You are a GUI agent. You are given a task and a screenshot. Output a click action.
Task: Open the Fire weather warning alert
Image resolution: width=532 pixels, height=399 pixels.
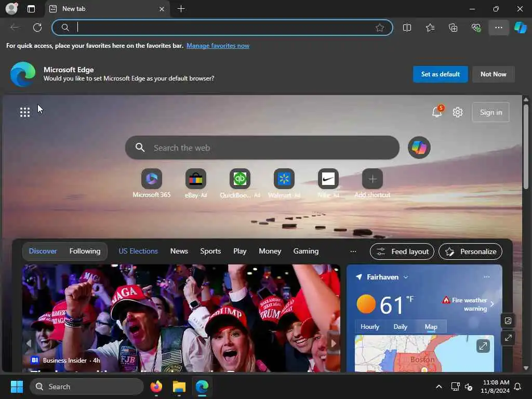coord(468,304)
